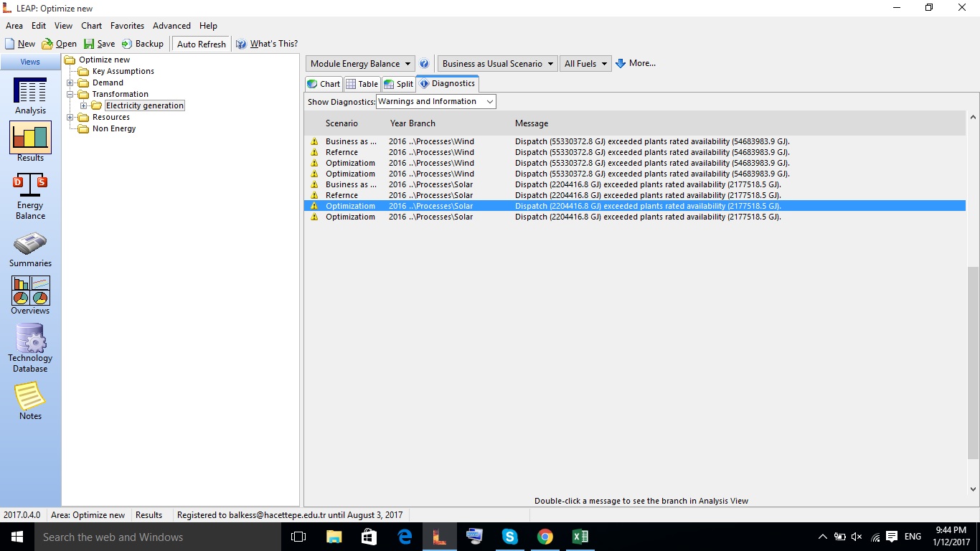This screenshot has height=551, width=980.
Task: Select the Refernce Wind warning row
Action: point(635,152)
